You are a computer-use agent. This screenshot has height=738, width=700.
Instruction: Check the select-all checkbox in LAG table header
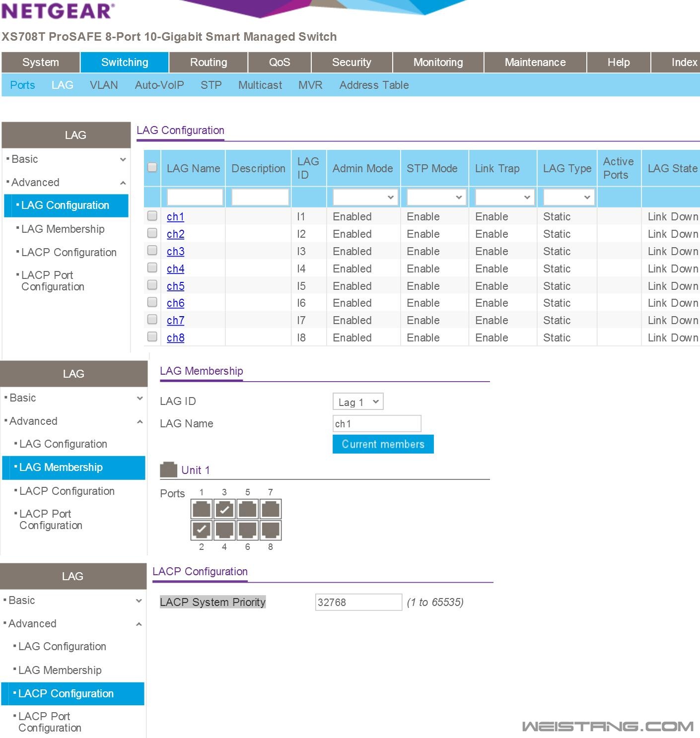pyautogui.click(x=152, y=167)
